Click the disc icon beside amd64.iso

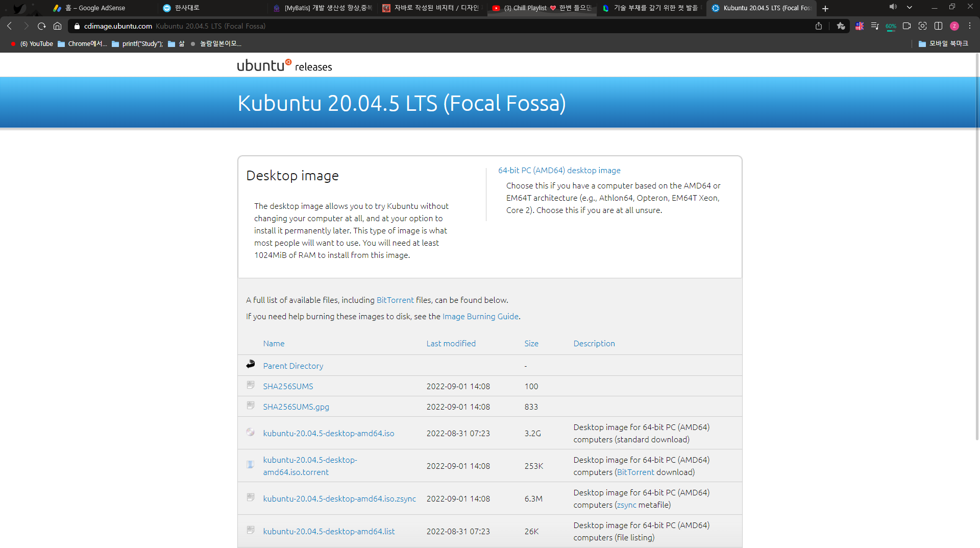pyautogui.click(x=251, y=432)
